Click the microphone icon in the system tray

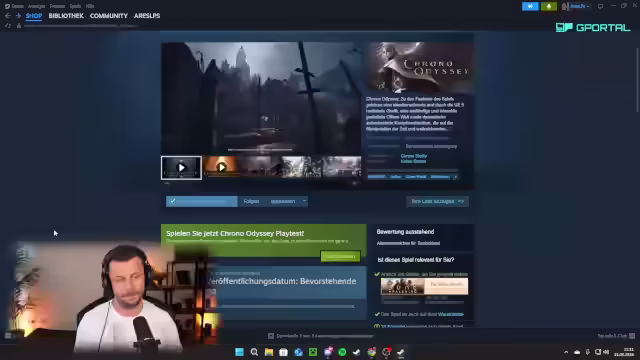[587, 352]
